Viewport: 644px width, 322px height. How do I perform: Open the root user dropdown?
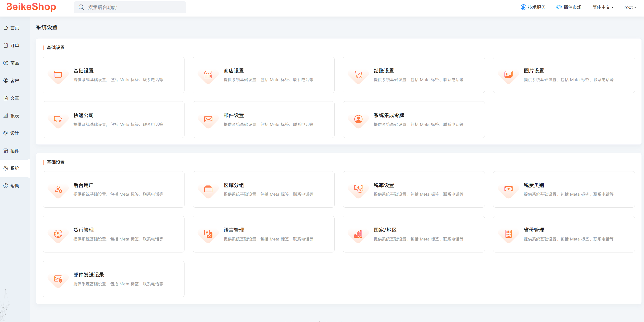(630, 7)
